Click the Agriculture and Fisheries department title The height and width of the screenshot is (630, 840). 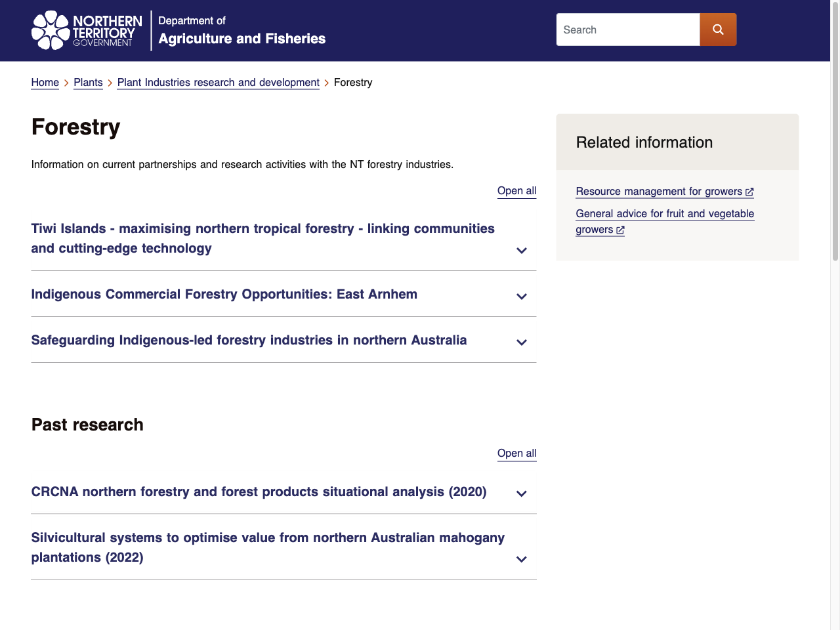pyautogui.click(x=241, y=39)
